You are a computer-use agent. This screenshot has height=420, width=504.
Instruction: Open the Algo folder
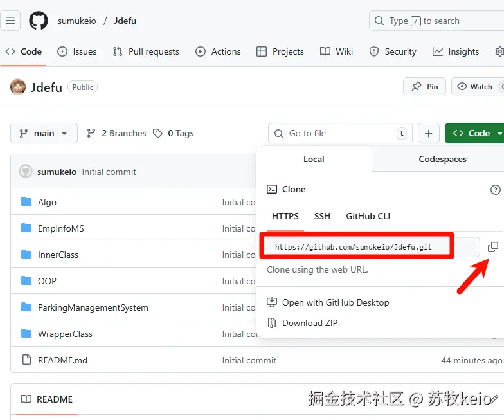[x=47, y=202]
